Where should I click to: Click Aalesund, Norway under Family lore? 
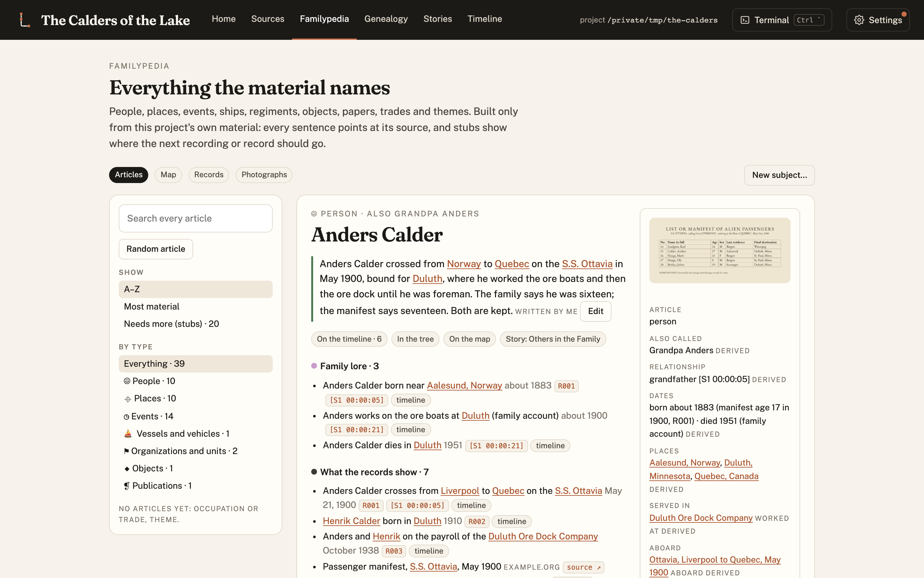tap(464, 385)
